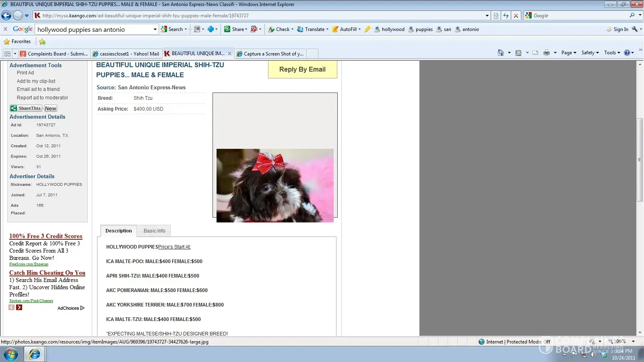The height and width of the screenshot is (362, 644).
Task: Expand the Safety menu dropdown
Action: tap(590, 53)
